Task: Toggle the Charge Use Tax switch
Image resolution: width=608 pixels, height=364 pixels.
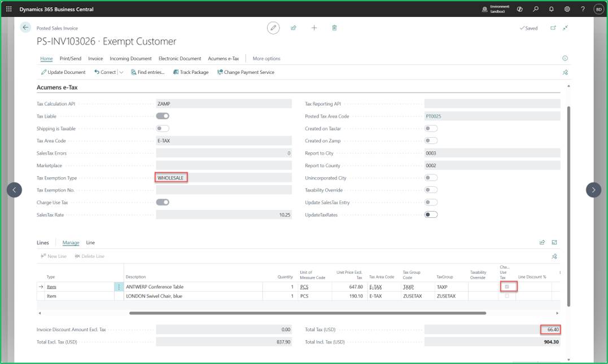Action: coord(163,202)
